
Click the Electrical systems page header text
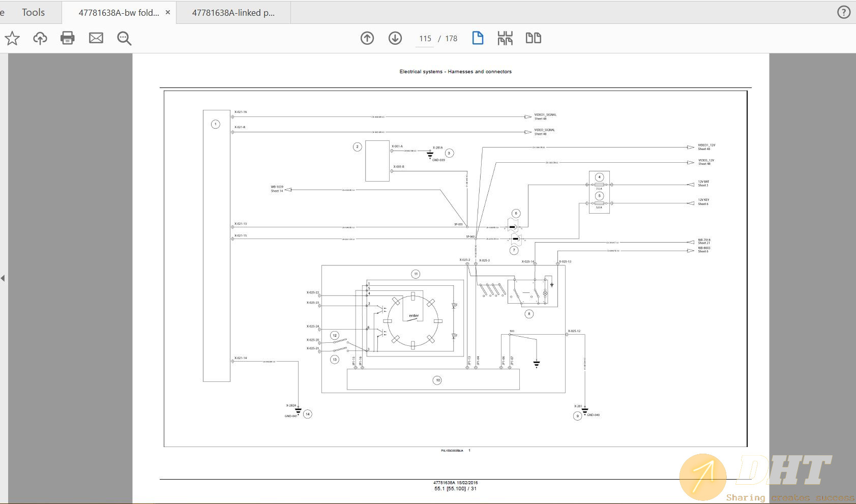pos(455,72)
